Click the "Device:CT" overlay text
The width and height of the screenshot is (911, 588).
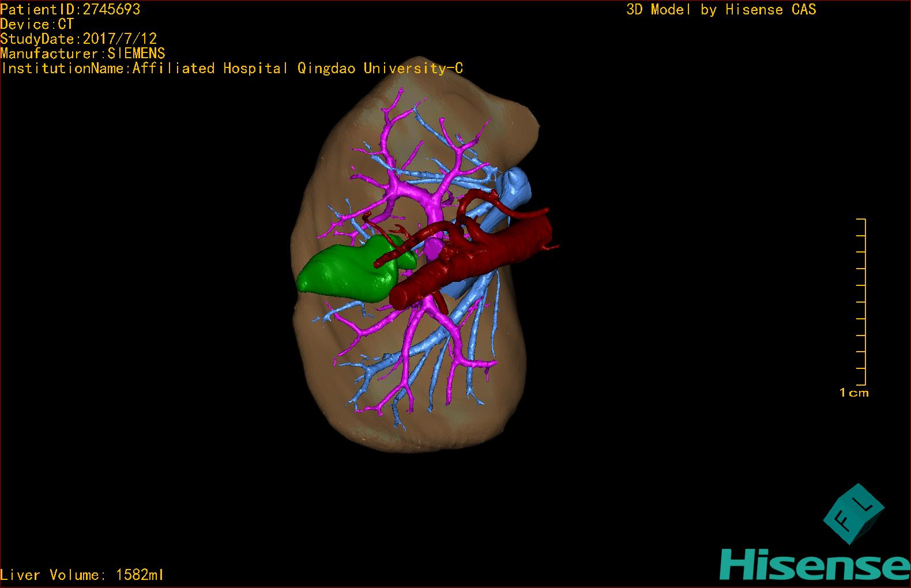click(37, 24)
